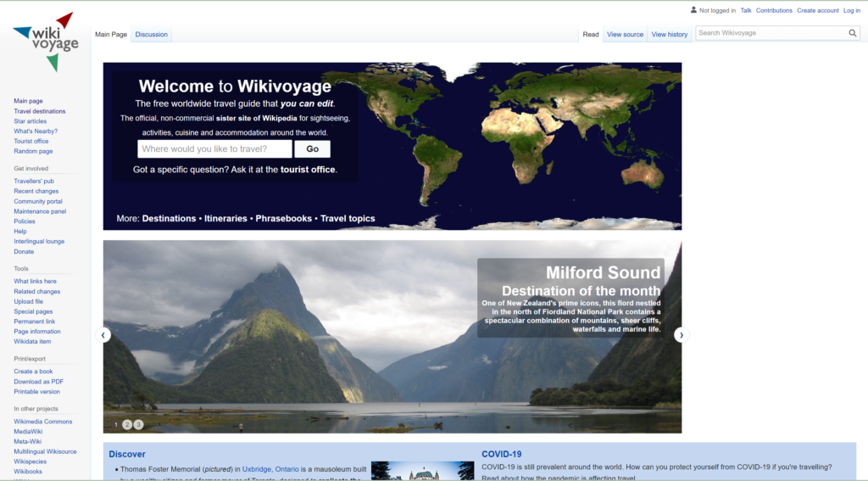Click Create a book
Image resolution: width=868 pixels, height=481 pixels.
pos(33,372)
